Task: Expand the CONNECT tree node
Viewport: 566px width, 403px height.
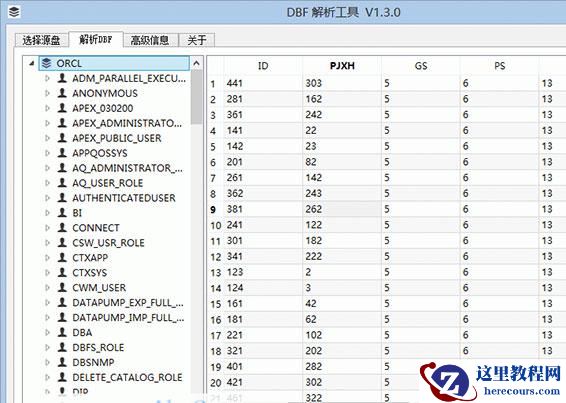Action: [47, 228]
